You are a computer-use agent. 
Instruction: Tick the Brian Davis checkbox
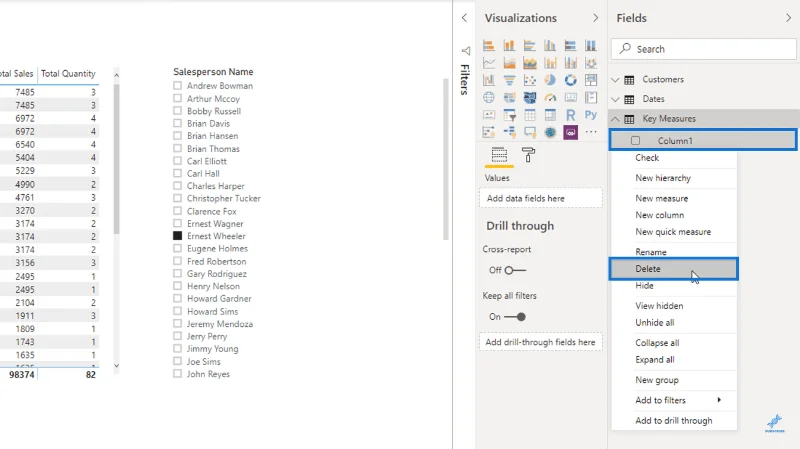177,123
